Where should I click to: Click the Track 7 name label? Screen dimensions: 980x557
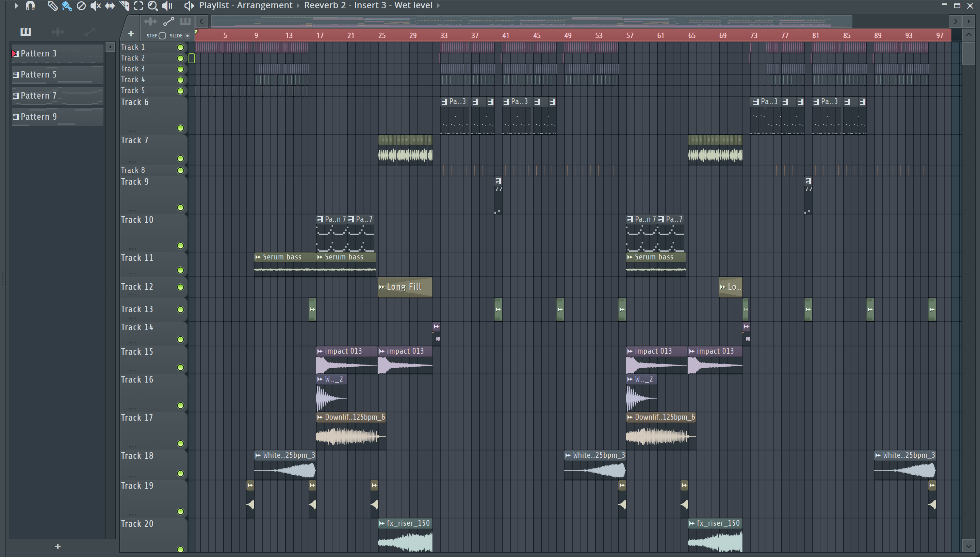point(134,140)
